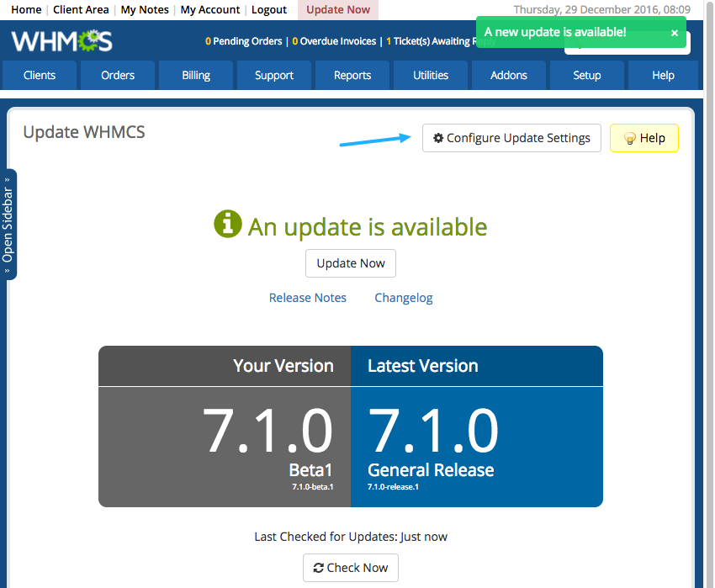View the Changelog

point(404,298)
